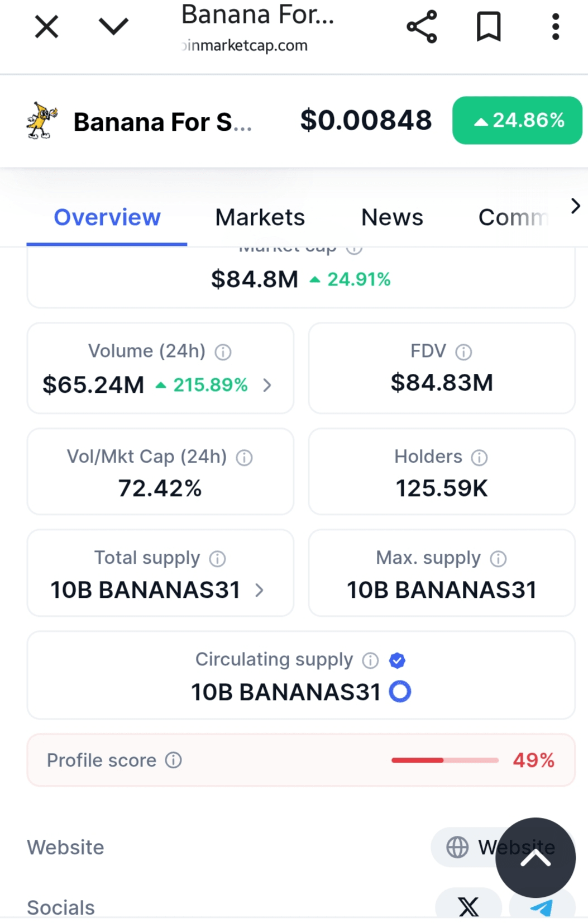Click the verified circulating supply badge
The width and height of the screenshot is (588, 923).
click(x=397, y=660)
